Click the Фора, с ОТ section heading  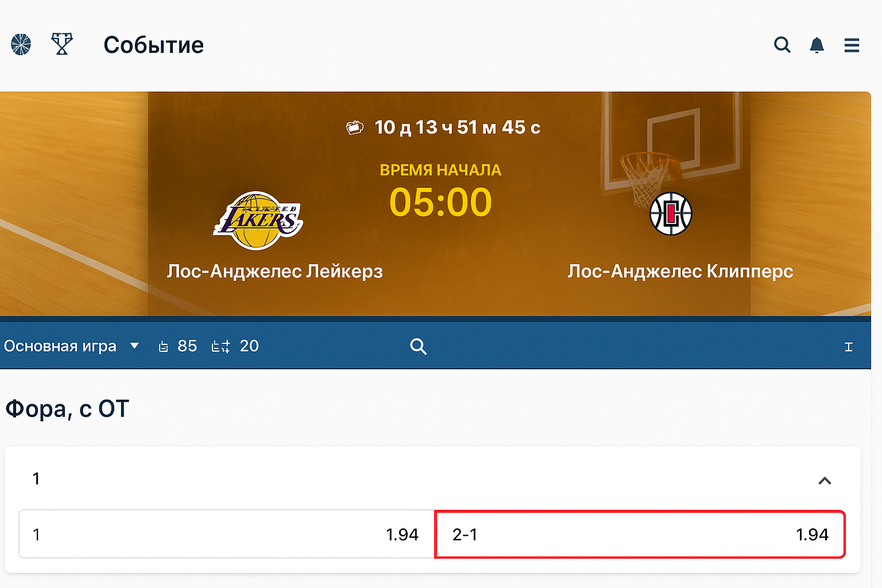pyautogui.click(x=67, y=409)
